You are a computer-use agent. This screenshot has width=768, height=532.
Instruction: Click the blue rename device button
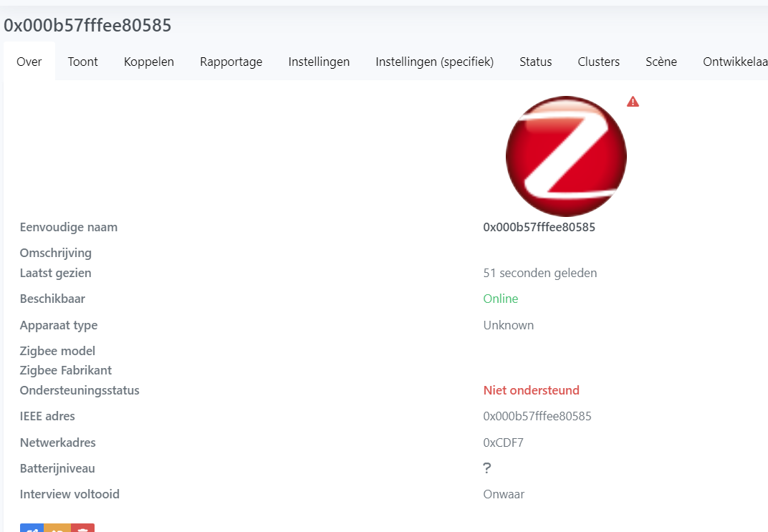(32, 528)
